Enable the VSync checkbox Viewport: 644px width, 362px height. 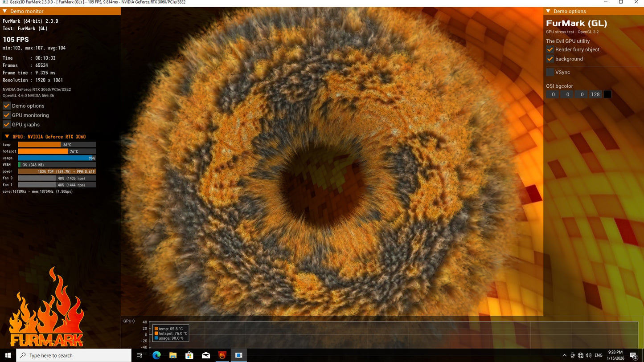click(x=550, y=72)
